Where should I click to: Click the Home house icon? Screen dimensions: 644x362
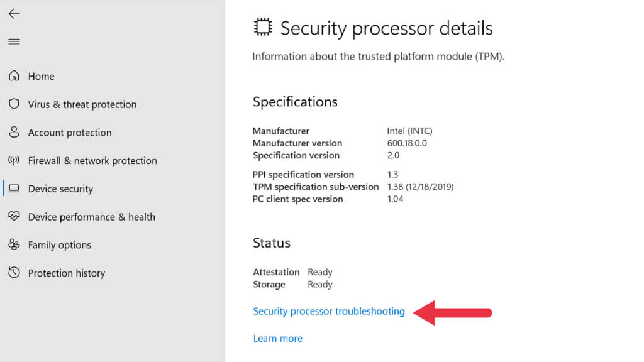coord(14,76)
